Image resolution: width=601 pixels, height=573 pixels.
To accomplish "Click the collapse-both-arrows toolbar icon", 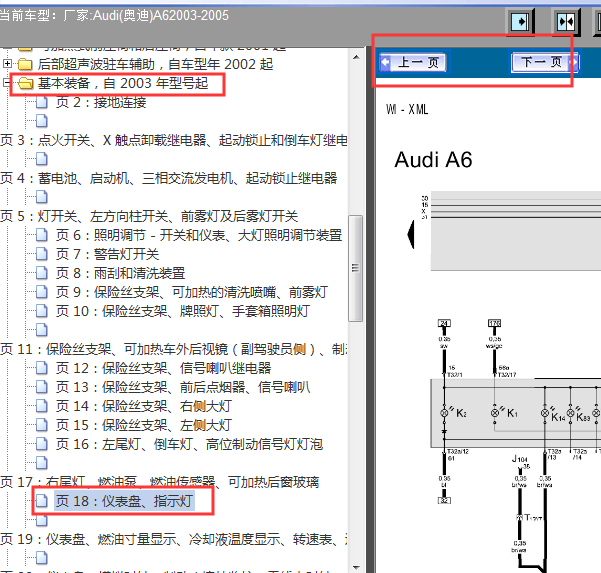I will pyautogui.click(x=566, y=22).
